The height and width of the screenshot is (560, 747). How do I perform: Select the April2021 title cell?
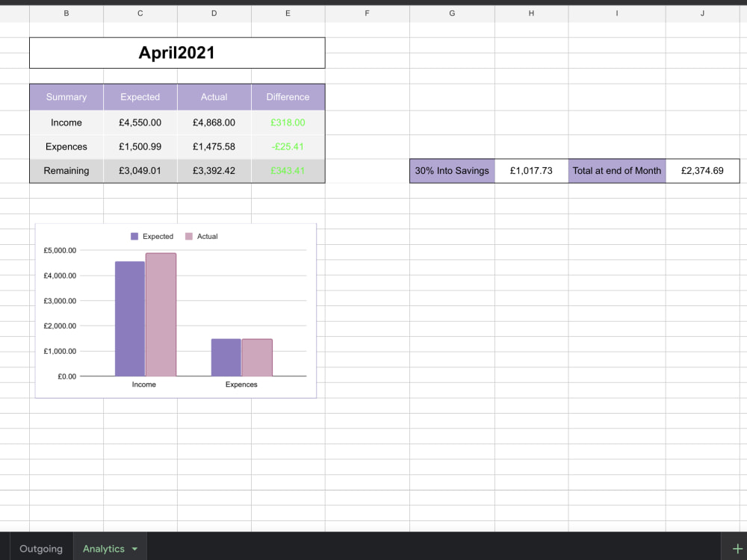177,52
